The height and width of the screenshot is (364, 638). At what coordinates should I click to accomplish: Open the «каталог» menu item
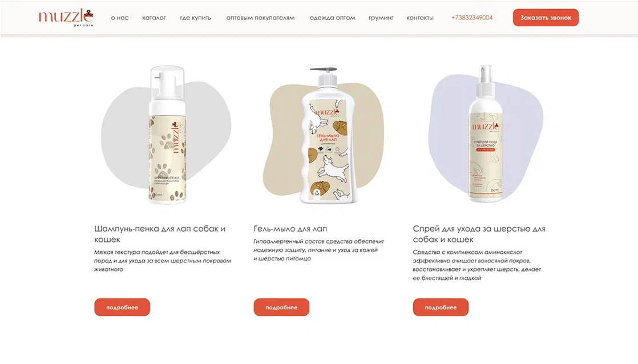click(x=154, y=18)
